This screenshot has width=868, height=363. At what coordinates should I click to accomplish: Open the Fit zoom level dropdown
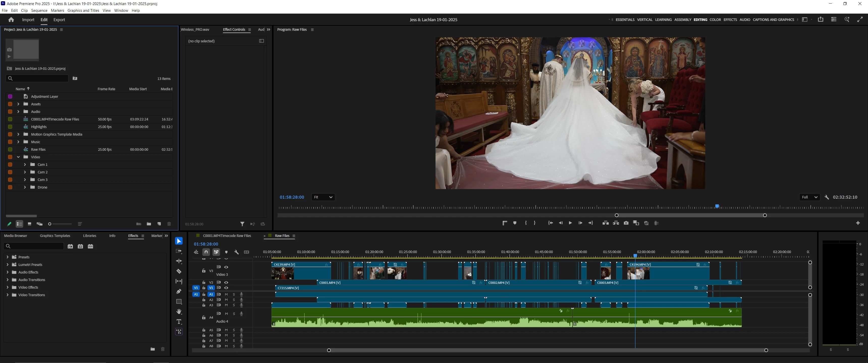click(323, 197)
